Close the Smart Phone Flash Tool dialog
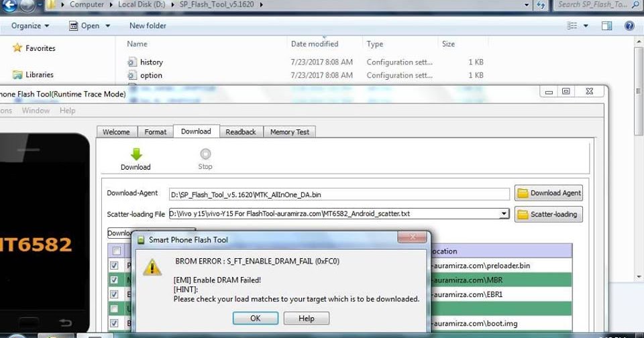Screen dimensions: 644x338 click(413, 237)
